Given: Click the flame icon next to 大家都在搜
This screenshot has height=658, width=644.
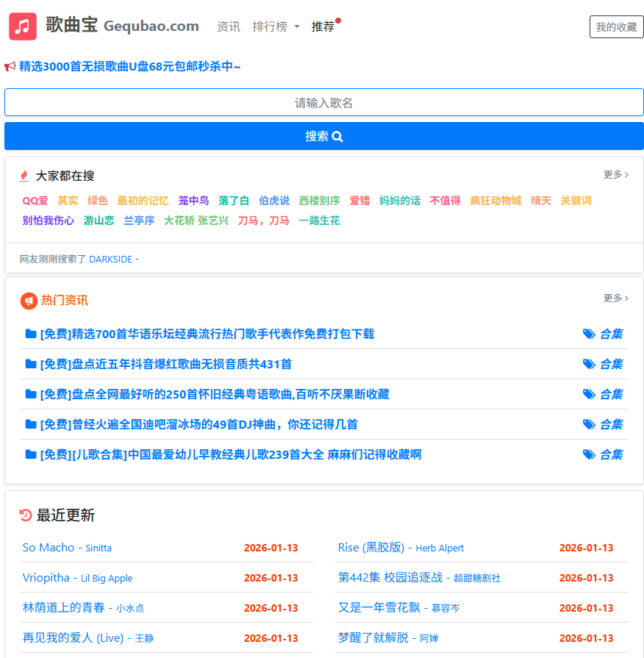Looking at the screenshot, I should [24, 176].
